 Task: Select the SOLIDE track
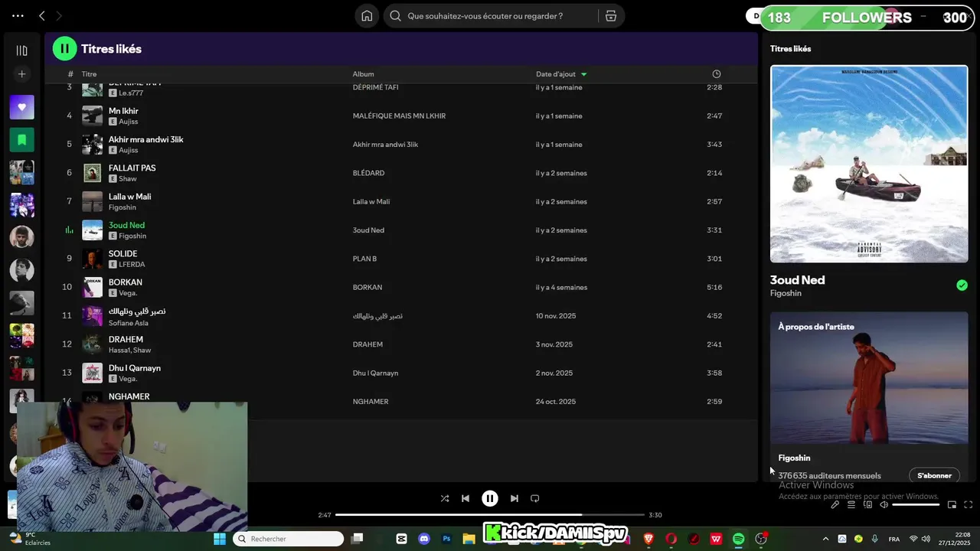click(x=122, y=253)
